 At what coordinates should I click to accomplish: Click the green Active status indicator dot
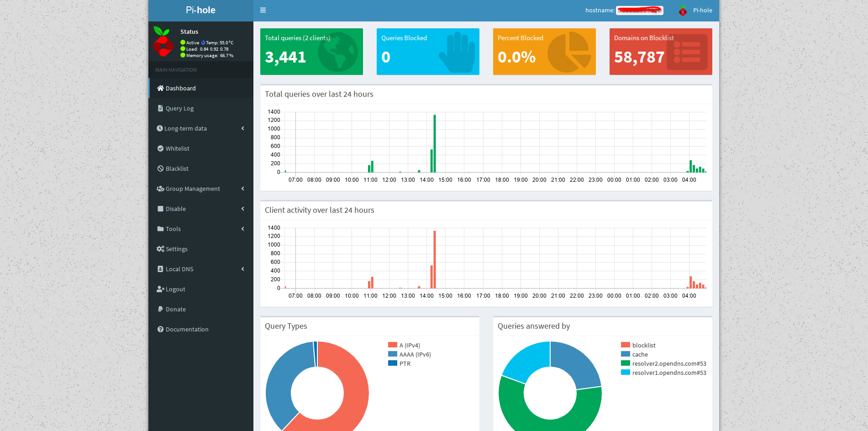point(183,42)
